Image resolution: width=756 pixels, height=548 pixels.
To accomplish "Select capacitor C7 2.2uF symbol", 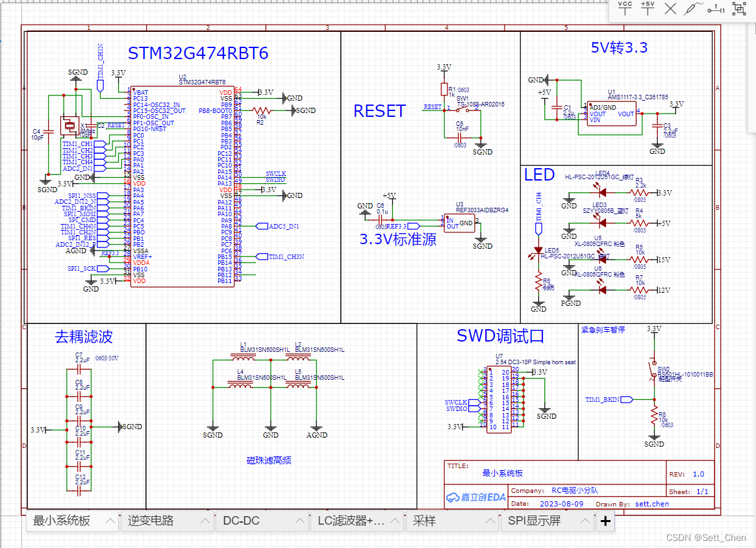I will [79, 369].
